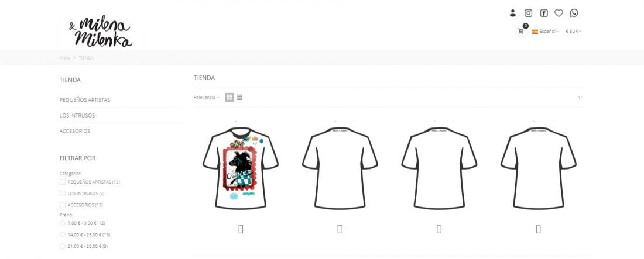Open the Español language dropdown

pyautogui.click(x=546, y=31)
